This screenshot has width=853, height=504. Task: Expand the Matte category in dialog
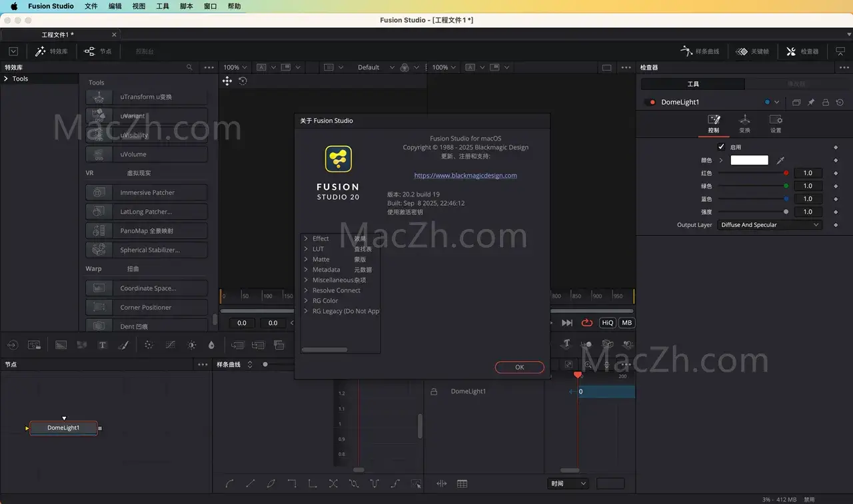click(x=306, y=259)
